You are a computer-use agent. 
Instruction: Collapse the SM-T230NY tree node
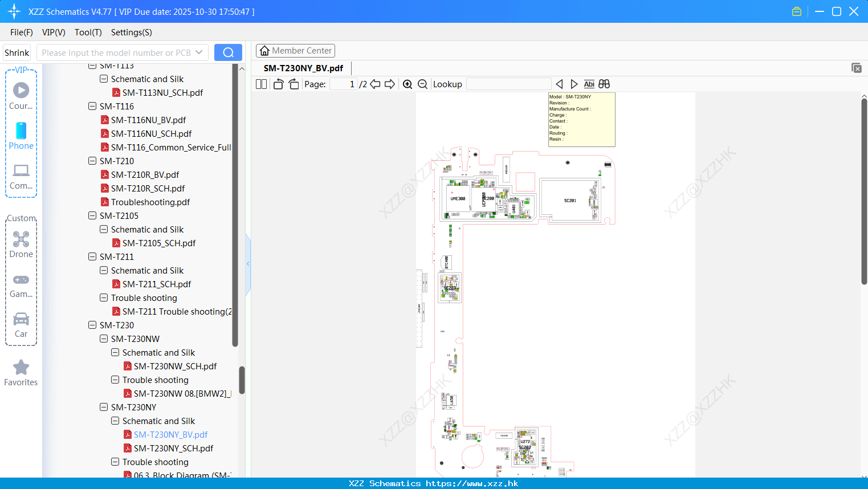[x=104, y=407]
